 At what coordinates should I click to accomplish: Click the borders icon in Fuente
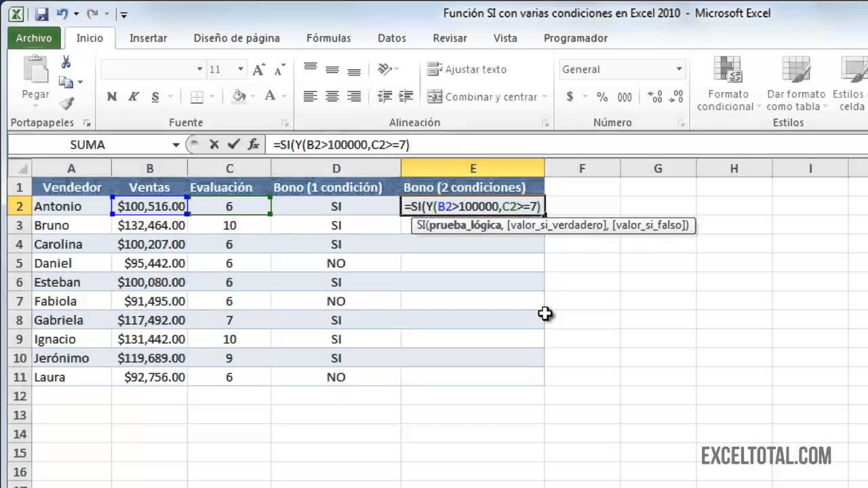(x=196, y=97)
